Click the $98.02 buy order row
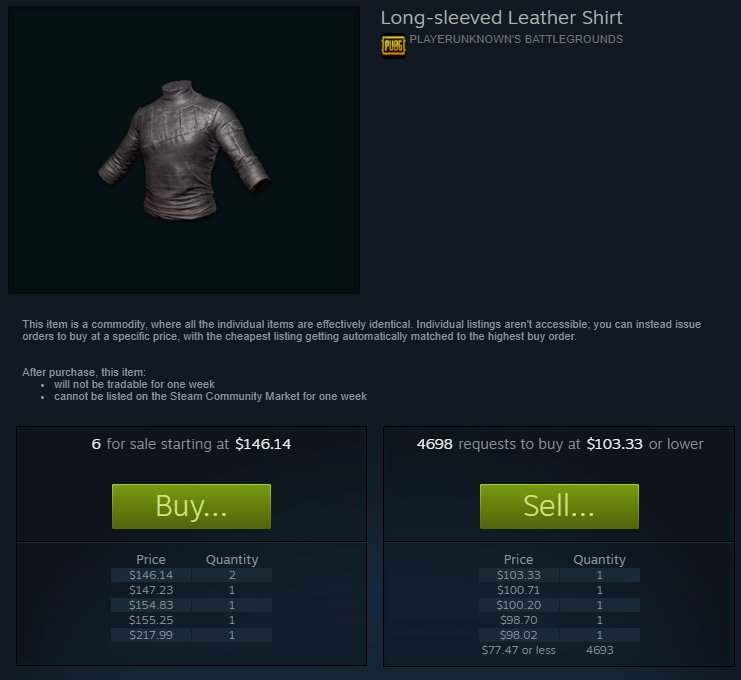 click(559, 635)
